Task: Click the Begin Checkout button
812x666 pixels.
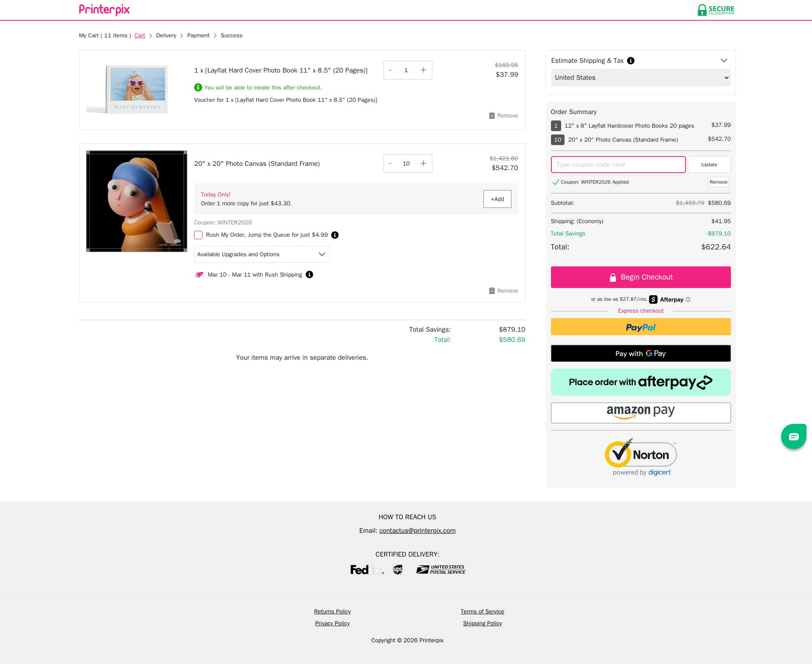Action: (641, 277)
